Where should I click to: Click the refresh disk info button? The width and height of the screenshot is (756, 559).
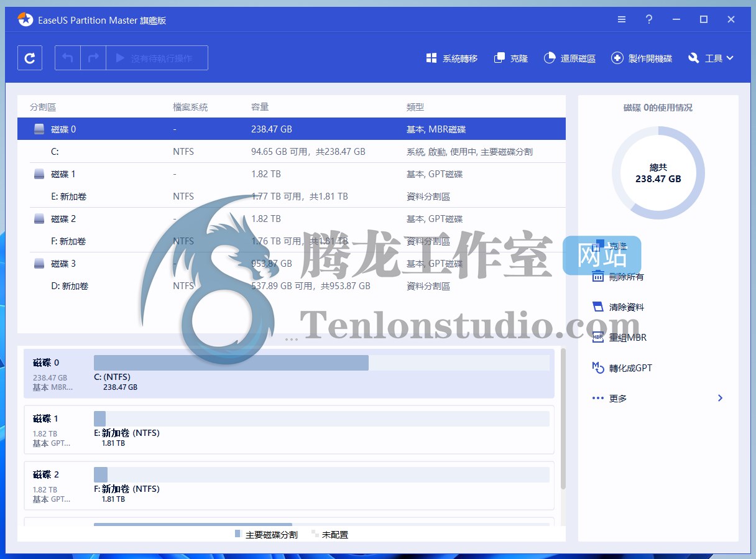(30, 58)
